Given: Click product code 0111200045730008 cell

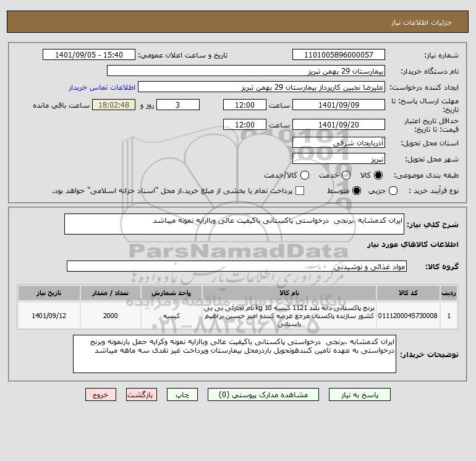Looking at the screenshot, I should pos(408,316).
